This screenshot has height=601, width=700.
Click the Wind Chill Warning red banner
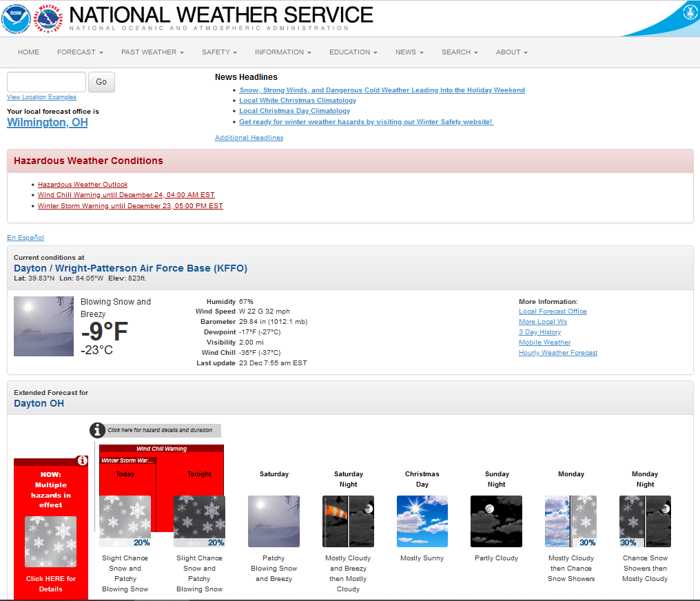(x=162, y=449)
